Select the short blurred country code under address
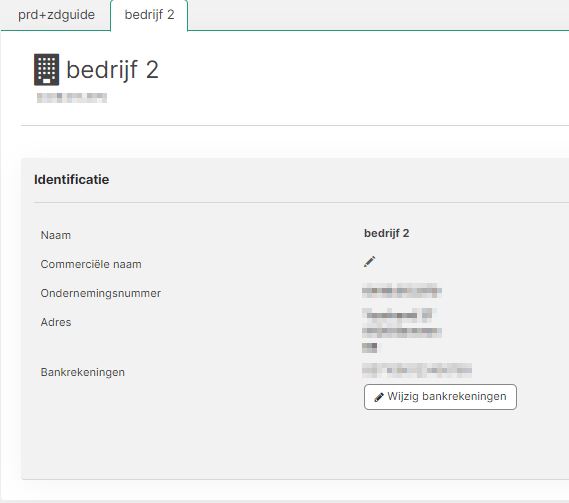 [x=369, y=348]
